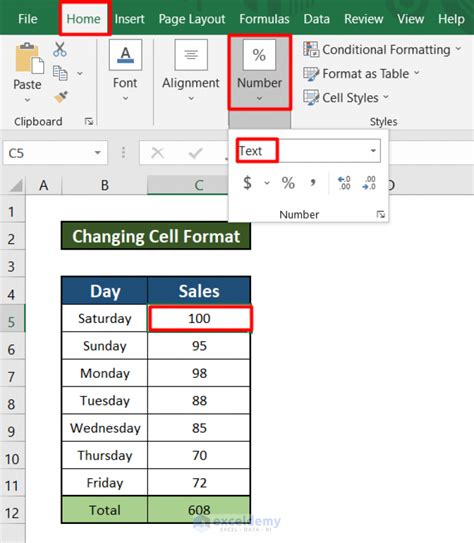Expand the Accounting format currency arrow
Image resolution: width=474 pixels, height=543 pixels.
[267, 183]
